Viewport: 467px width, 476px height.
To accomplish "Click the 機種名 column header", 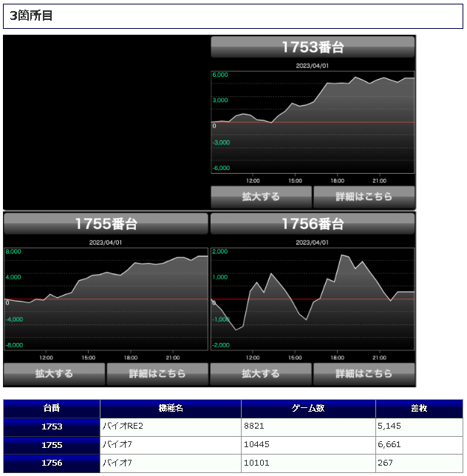I will click(171, 409).
